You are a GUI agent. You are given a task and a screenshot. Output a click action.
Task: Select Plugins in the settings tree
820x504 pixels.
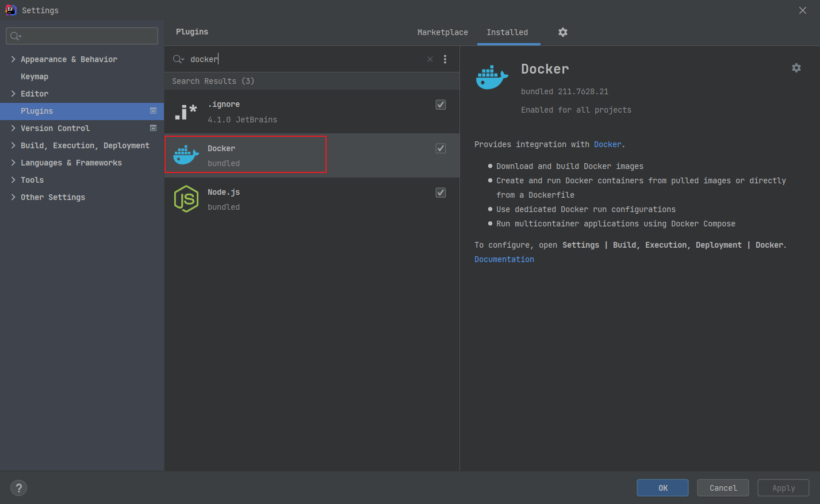point(82,111)
